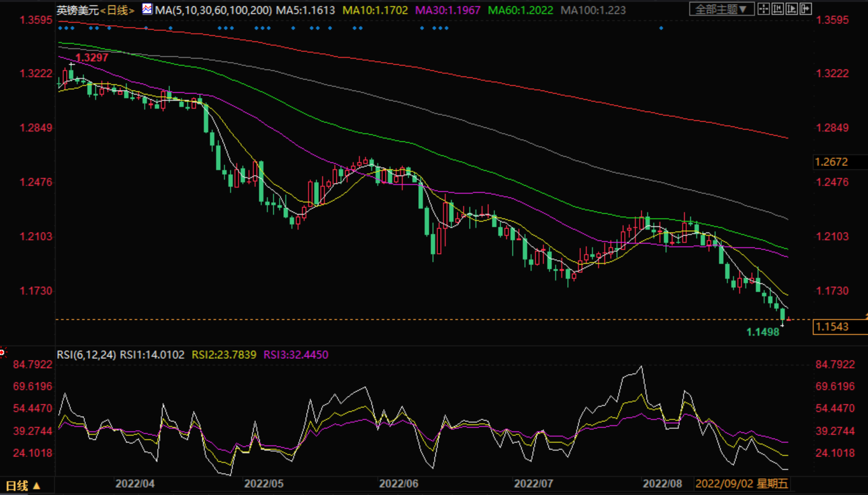
Task: Click the chart replay play icon
Action: [791, 9]
